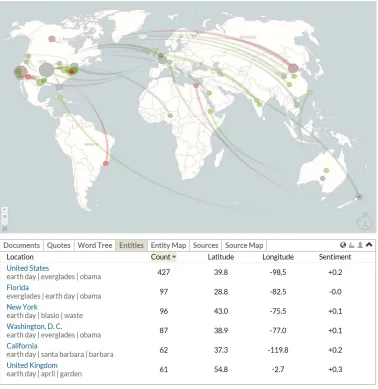
Task: Open the Washington, D. C. location link
Action: click(x=34, y=326)
